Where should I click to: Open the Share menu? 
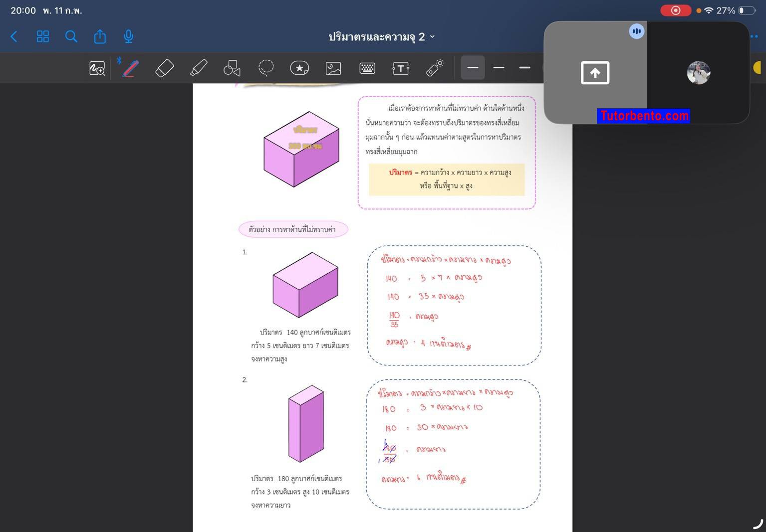tap(100, 36)
